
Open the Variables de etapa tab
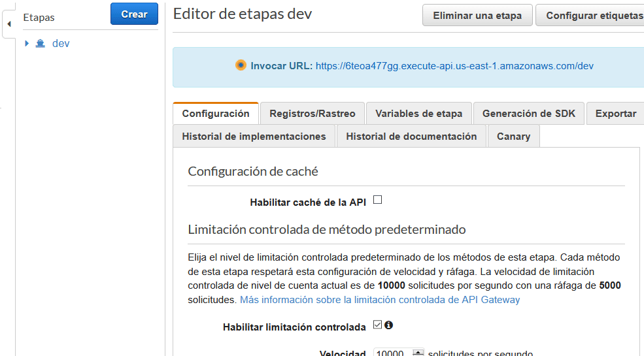pyautogui.click(x=418, y=114)
